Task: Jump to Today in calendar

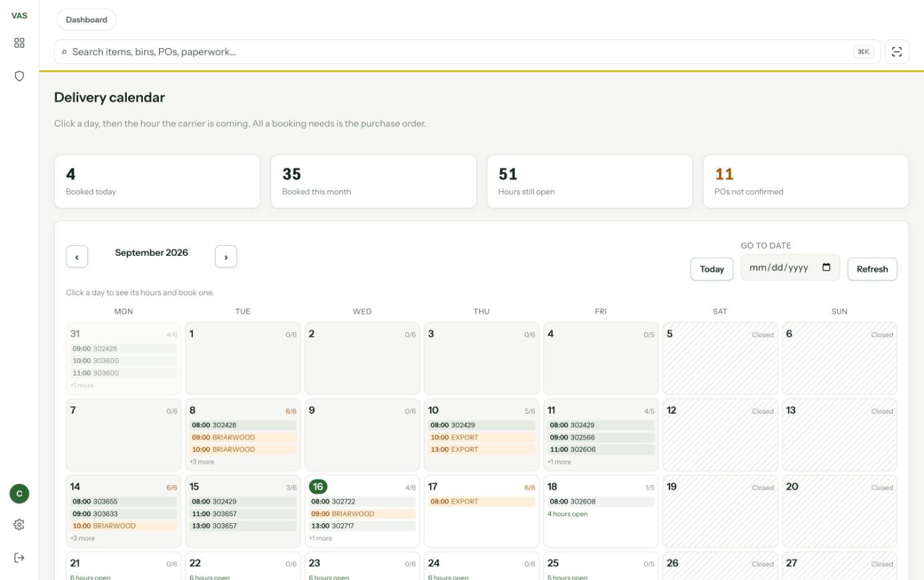Action: click(712, 269)
